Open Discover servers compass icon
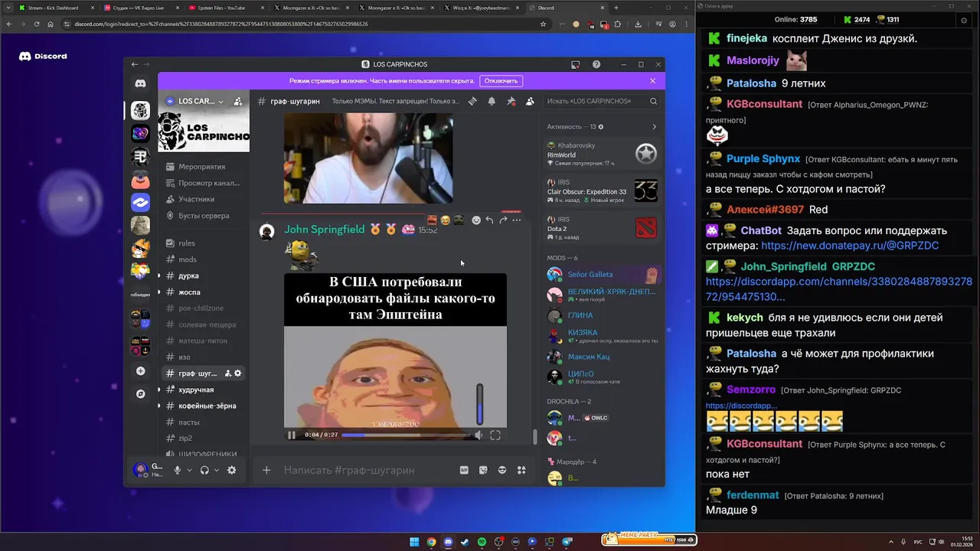The width and height of the screenshot is (980, 551). click(x=140, y=394)
